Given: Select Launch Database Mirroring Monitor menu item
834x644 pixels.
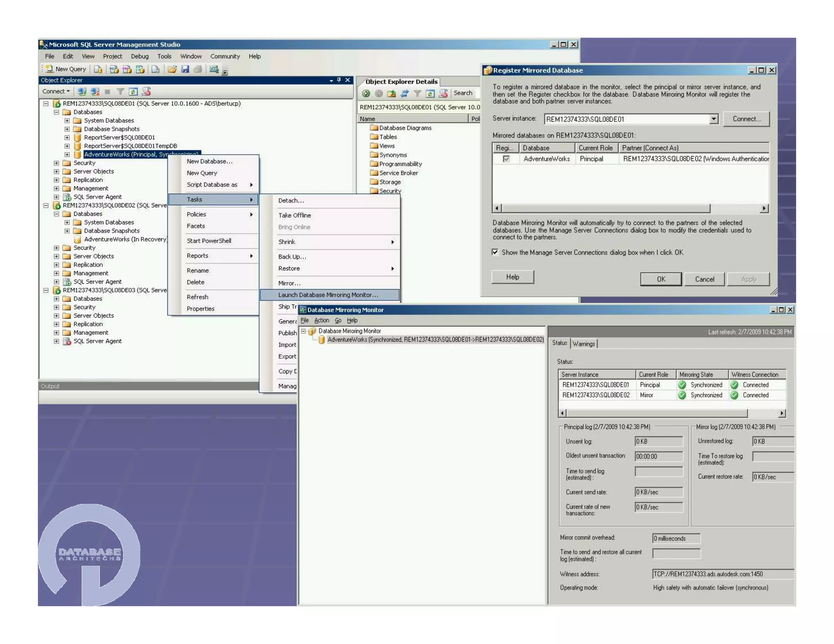Looking at the screenshot, I should (329, 295).
